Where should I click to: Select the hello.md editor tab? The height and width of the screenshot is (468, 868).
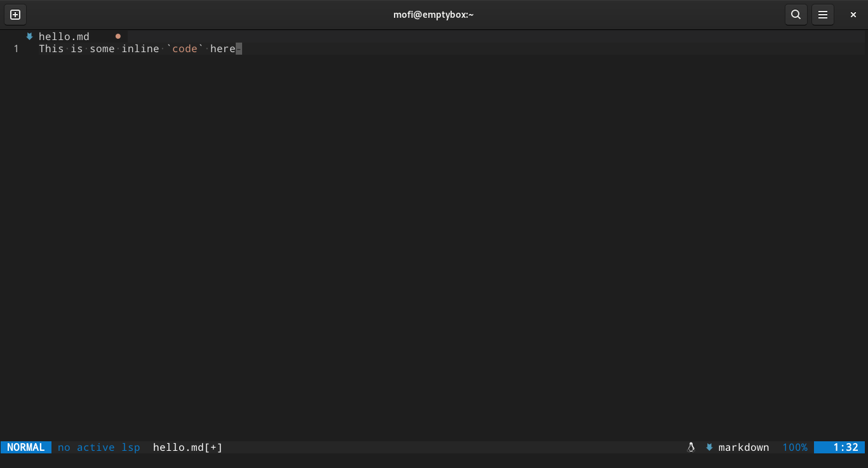64,36
